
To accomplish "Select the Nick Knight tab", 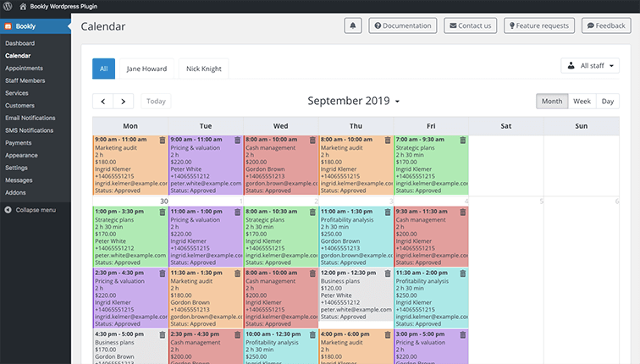I will (x=204, y=69).
